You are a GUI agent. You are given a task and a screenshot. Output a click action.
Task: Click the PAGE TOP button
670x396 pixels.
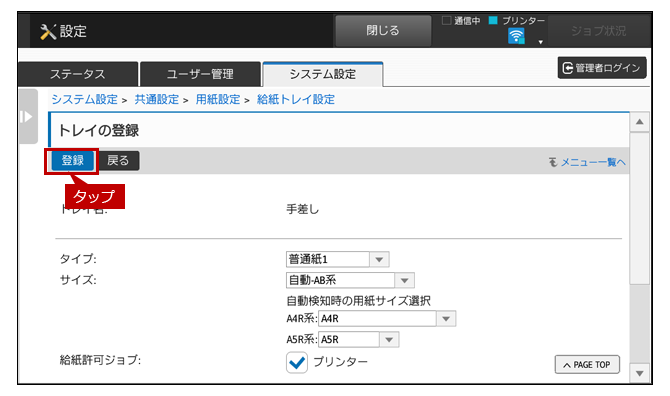(587, 365)
